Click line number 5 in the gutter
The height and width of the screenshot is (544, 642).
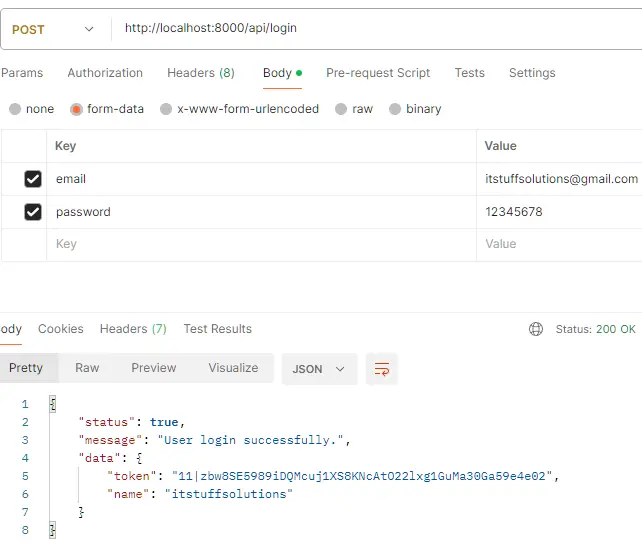[25, 476]
